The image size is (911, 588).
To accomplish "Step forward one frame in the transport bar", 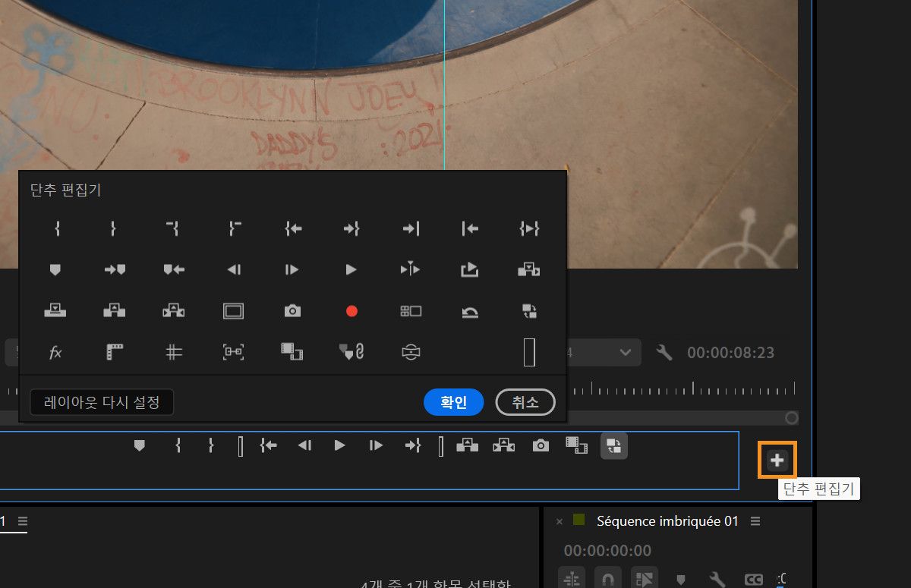I will [x=376, y=445].
